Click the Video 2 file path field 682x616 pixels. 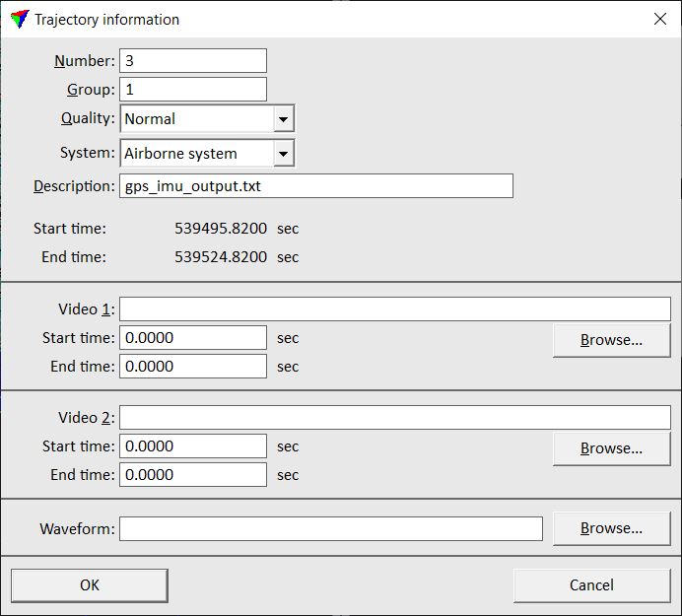(394, 418)
